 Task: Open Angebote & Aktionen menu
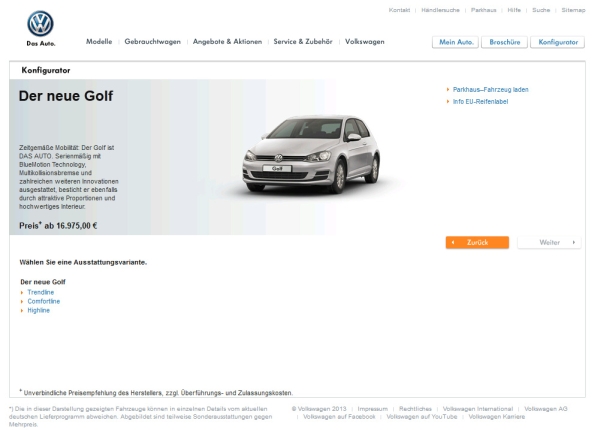coord(227,42)
